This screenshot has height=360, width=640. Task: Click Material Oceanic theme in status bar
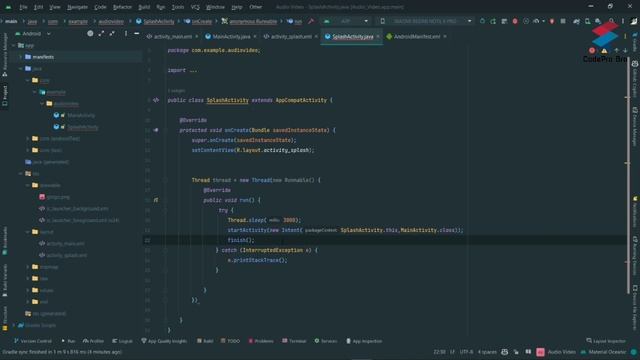point(603,352)
